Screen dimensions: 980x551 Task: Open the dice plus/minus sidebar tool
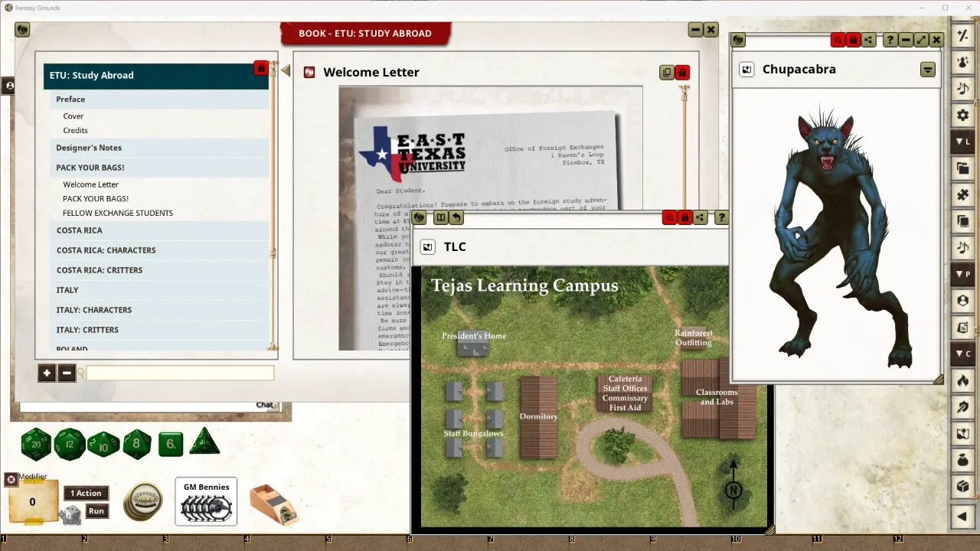pos(962,35)
